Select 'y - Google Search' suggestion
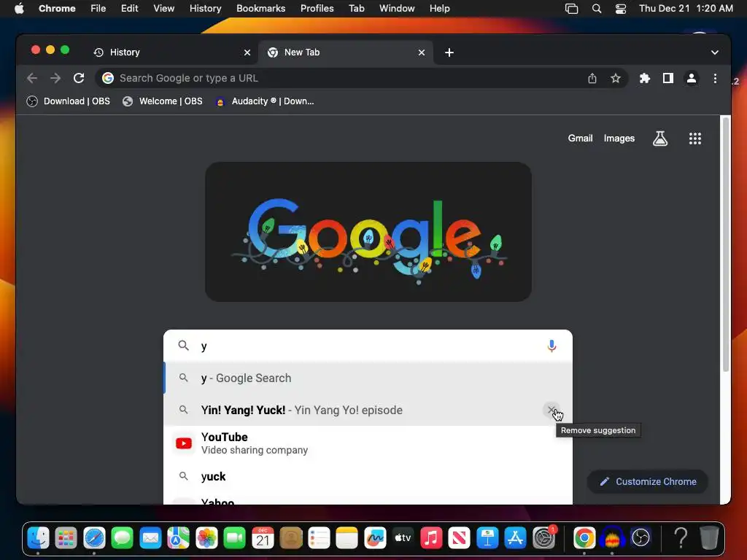Image resolution: width=747 pixels, height=560 pixels. (368, 378)
